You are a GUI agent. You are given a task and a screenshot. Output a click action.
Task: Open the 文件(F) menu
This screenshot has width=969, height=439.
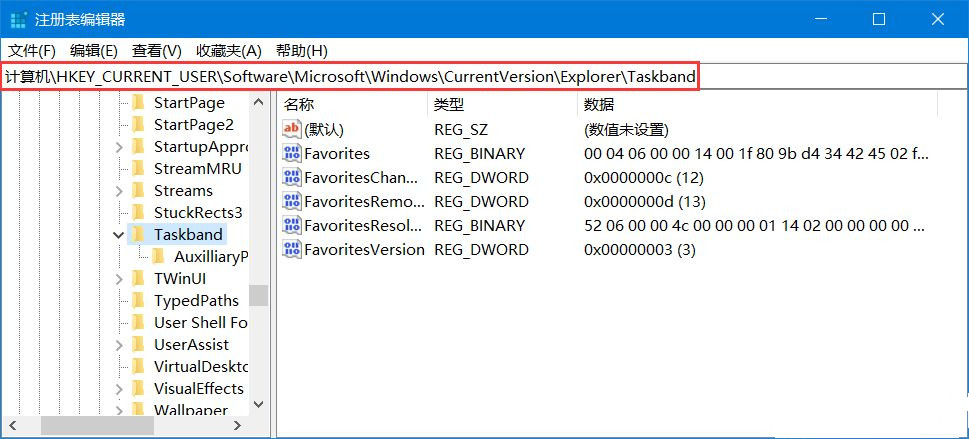pos(32,50)
